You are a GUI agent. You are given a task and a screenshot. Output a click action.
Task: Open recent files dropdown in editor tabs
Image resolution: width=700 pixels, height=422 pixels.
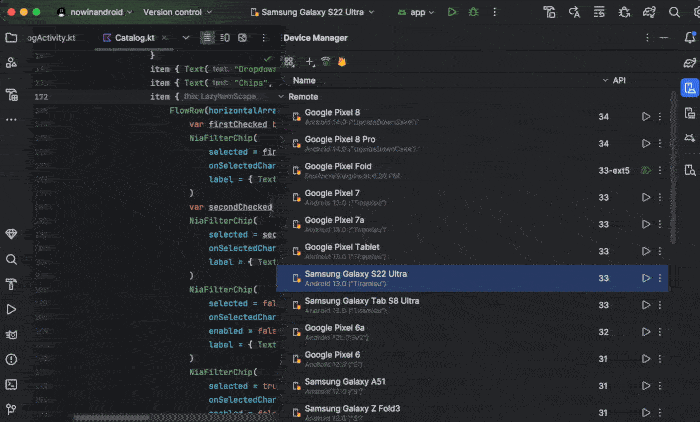pos(186,38)
